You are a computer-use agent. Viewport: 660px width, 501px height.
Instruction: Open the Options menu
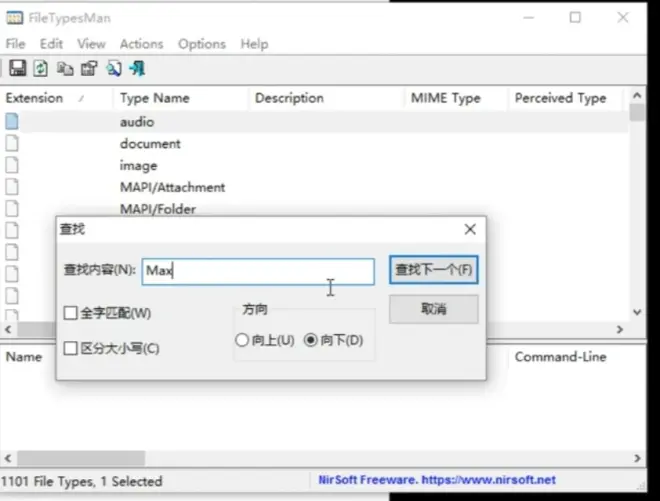[x=202, y=44]
